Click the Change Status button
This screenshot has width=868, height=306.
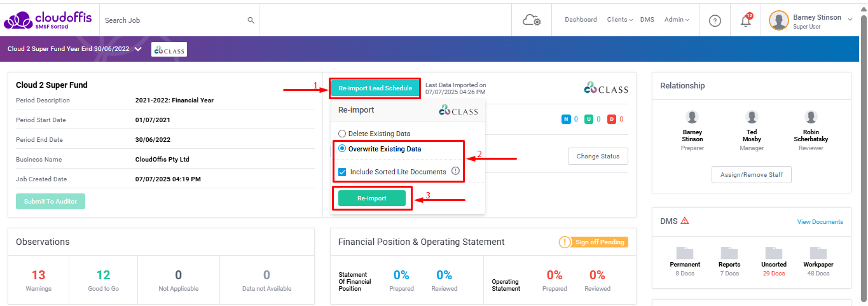[598, 156]
